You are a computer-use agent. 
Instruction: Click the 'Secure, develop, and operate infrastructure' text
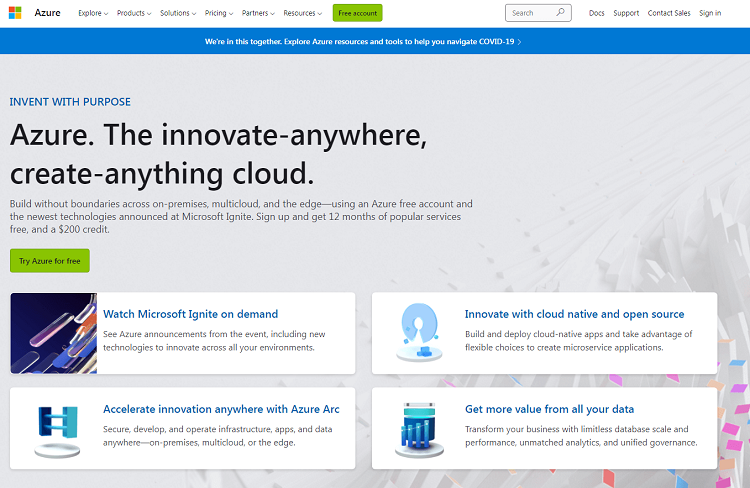218,436
